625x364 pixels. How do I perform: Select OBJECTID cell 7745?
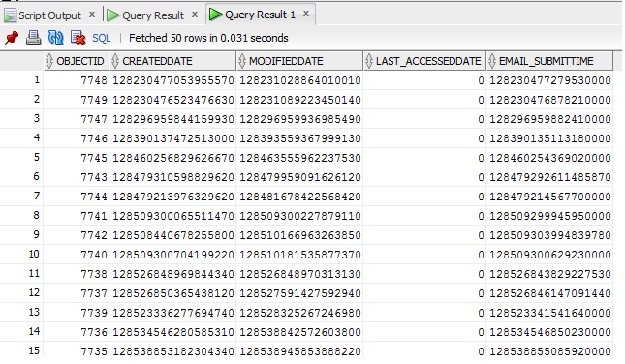(77, 158)
